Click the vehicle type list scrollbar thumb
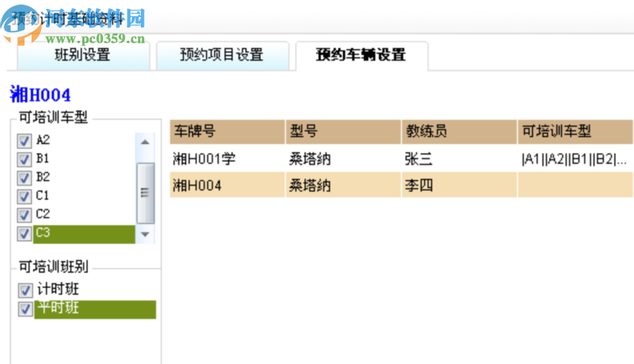The image size is (634, 364). click(145, 193)
